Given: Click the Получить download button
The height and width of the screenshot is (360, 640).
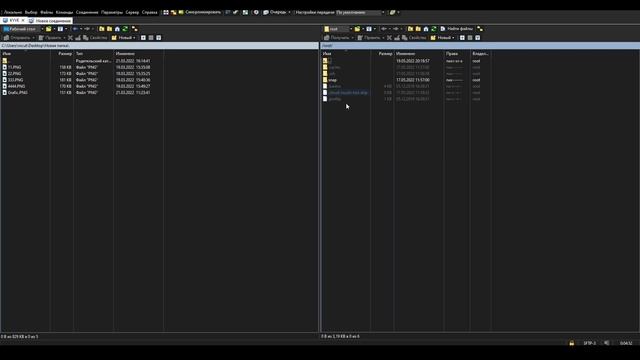Looking at the screenshot, I should point(338,38).
